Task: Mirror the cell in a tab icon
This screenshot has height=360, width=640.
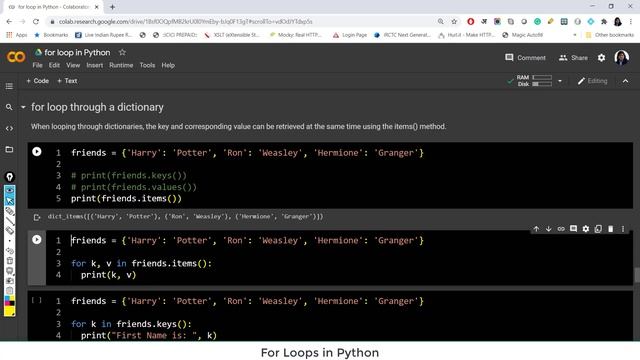Action: pos(598,229)
